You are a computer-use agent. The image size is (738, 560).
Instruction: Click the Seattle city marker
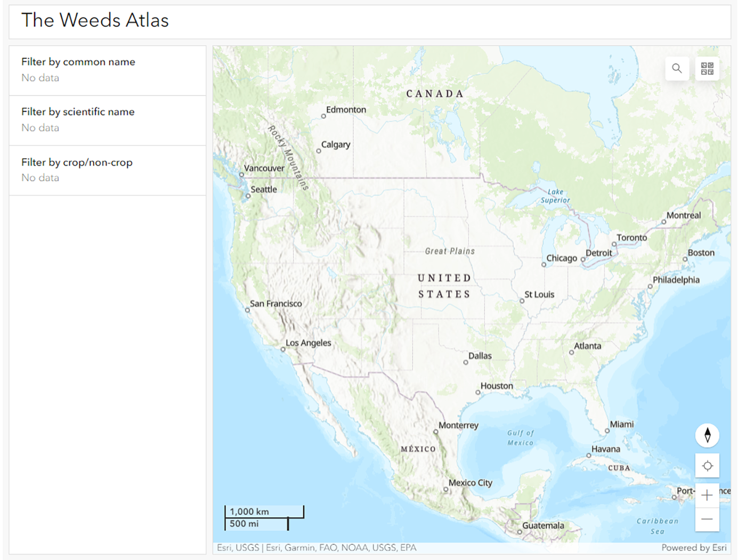pos(248,196)
